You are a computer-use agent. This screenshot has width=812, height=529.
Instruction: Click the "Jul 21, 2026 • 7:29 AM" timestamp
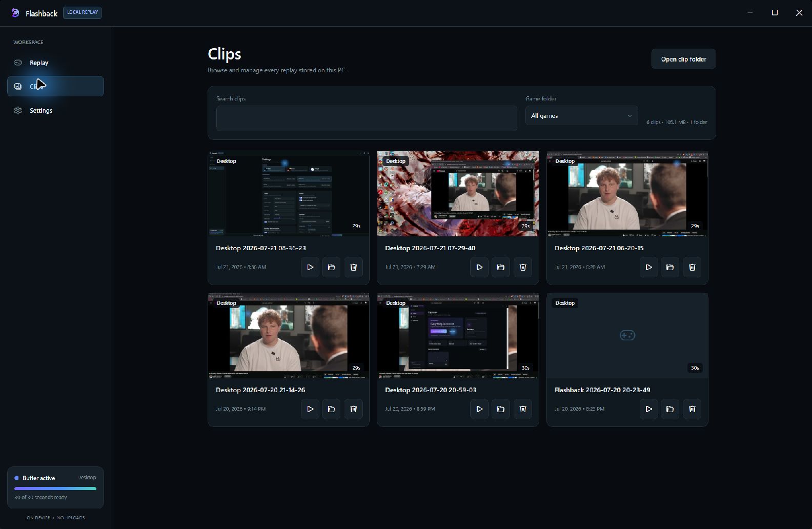pyautogui.click(x=410, y=267)
